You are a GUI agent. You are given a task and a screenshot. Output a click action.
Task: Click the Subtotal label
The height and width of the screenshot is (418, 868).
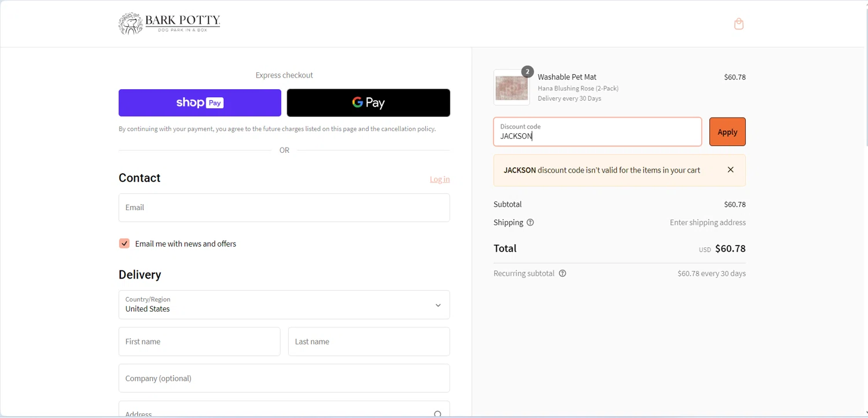(507, 204)
